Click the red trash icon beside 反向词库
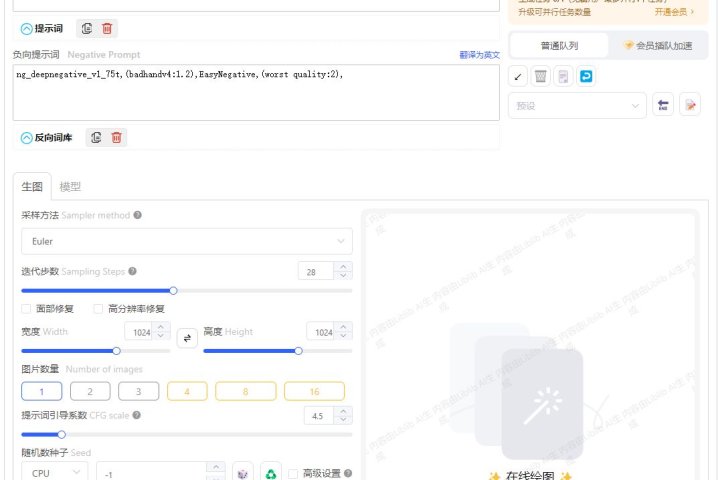 [x=117, y=137]
